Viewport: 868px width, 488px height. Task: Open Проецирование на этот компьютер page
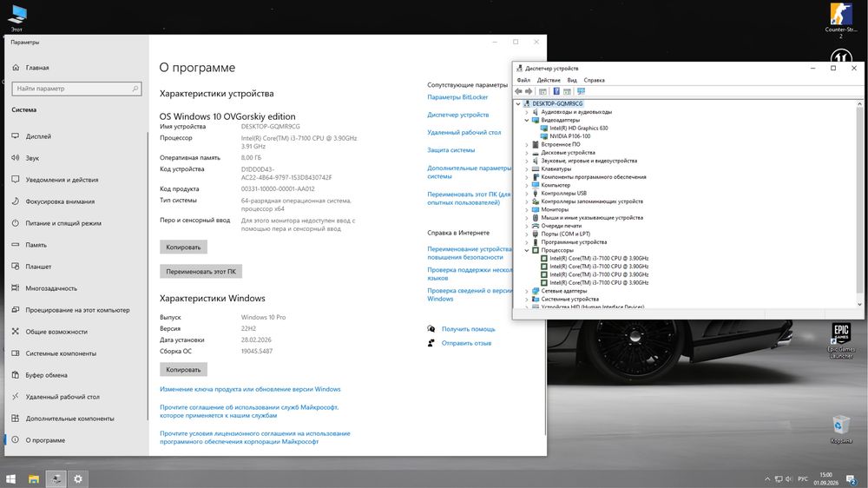tap(76, 310)
